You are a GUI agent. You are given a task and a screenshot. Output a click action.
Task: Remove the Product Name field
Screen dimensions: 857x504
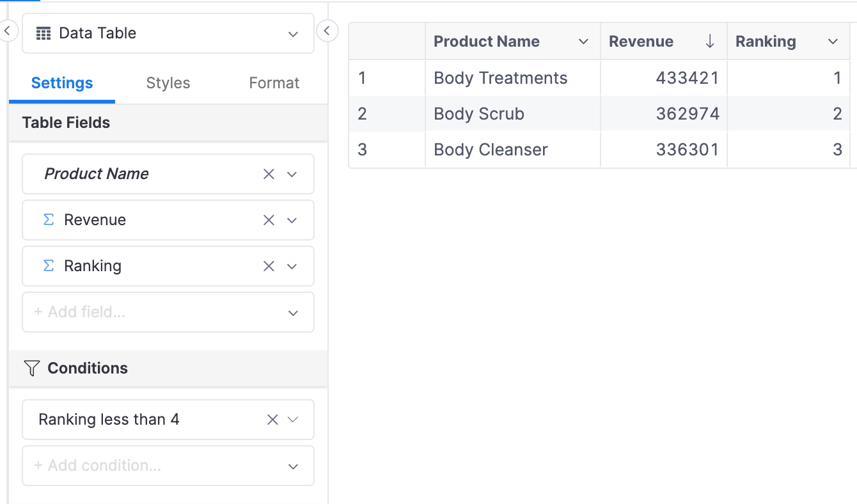pyautogui.click(x=269, y=174)
